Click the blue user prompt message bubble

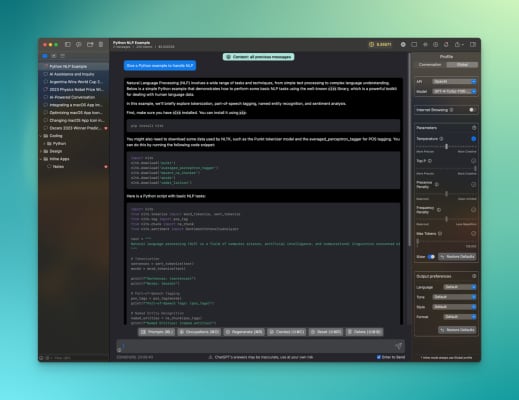pyautogui.click(x=160, y=66)
